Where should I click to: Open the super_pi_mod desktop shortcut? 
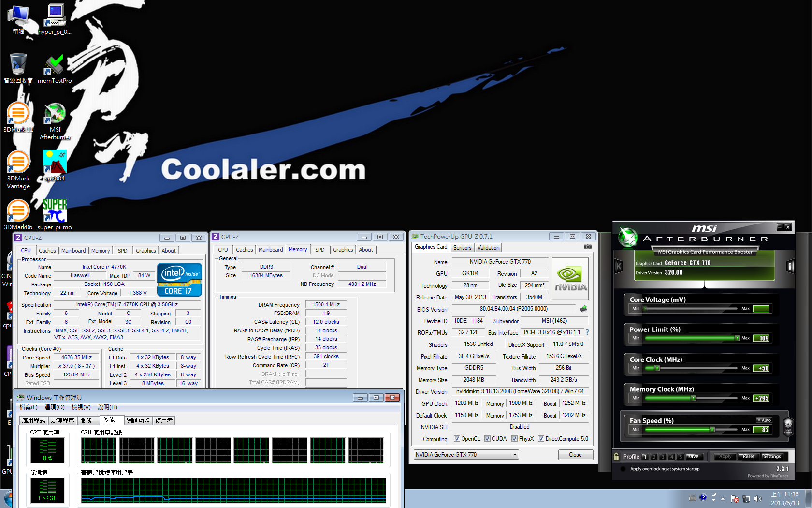click(55, 214)
